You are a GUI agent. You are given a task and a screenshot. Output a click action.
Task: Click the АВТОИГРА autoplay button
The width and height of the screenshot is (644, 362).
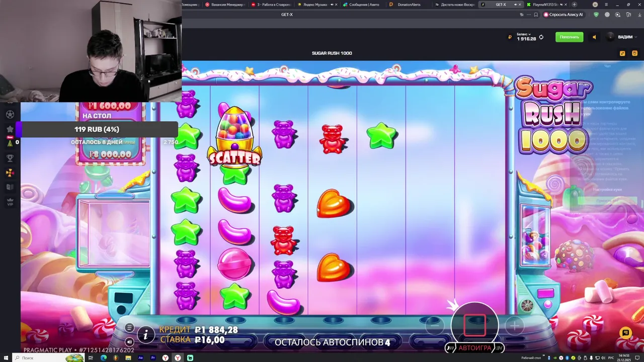pyautogui.click(x=474, y=347)
